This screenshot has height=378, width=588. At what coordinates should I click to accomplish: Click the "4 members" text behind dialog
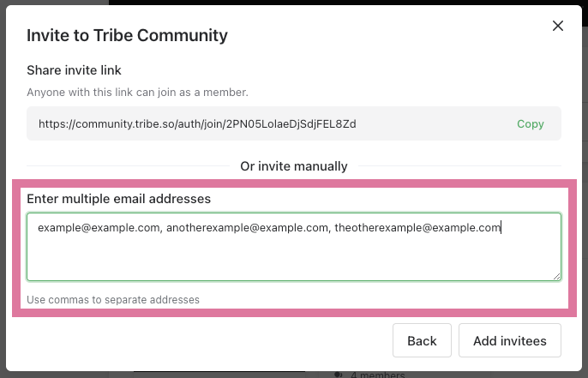click(x=377, y=374)
